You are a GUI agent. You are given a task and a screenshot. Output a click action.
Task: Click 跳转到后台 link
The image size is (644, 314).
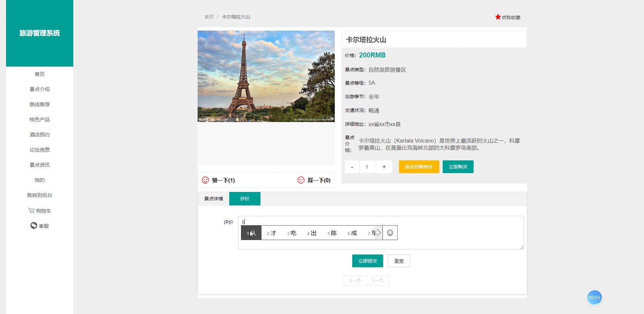point(40,195)
